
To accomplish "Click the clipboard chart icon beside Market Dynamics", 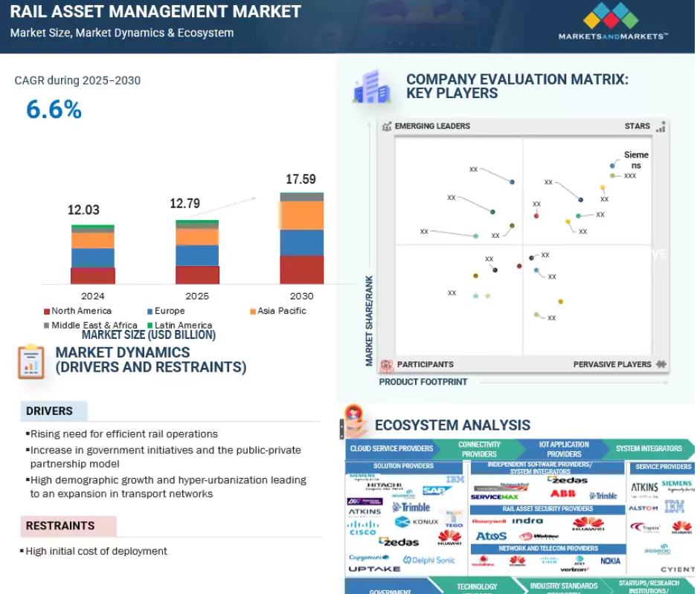I will coord(30,362).
